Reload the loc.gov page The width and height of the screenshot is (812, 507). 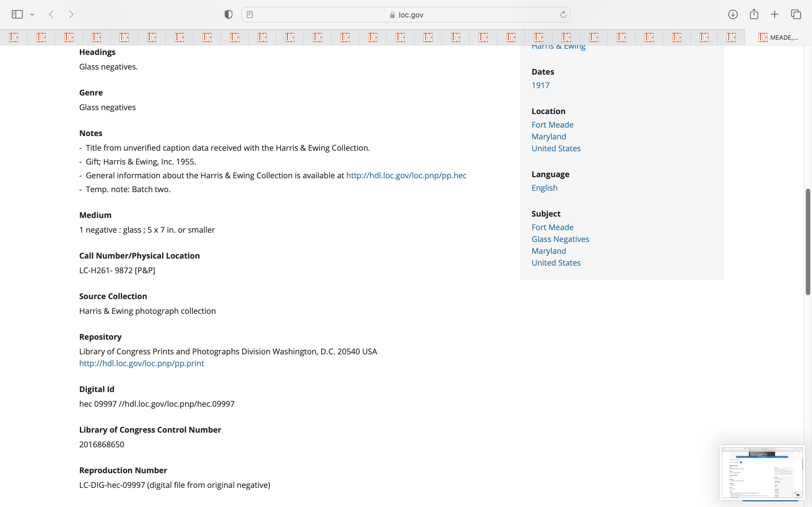point(563,14)
